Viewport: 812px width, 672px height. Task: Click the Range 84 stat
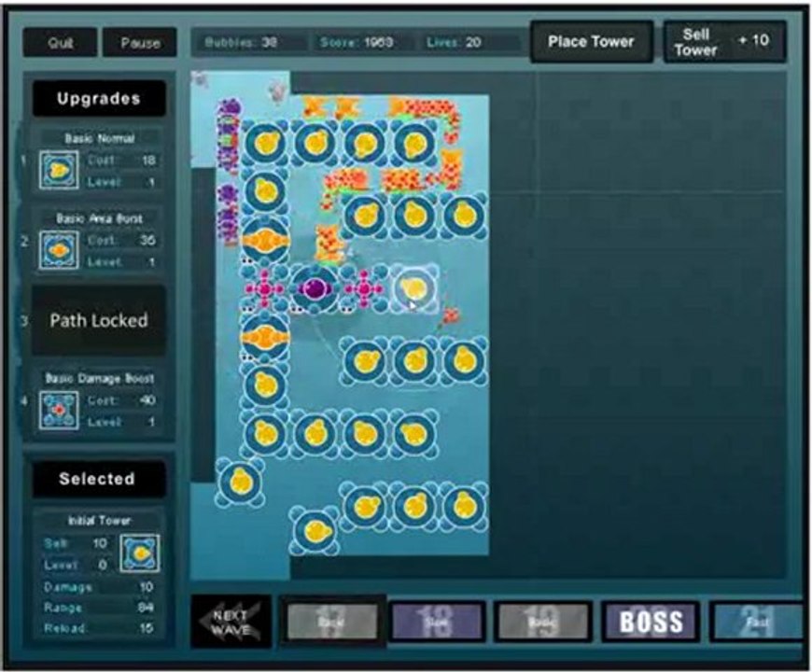(x=98, y=608)
